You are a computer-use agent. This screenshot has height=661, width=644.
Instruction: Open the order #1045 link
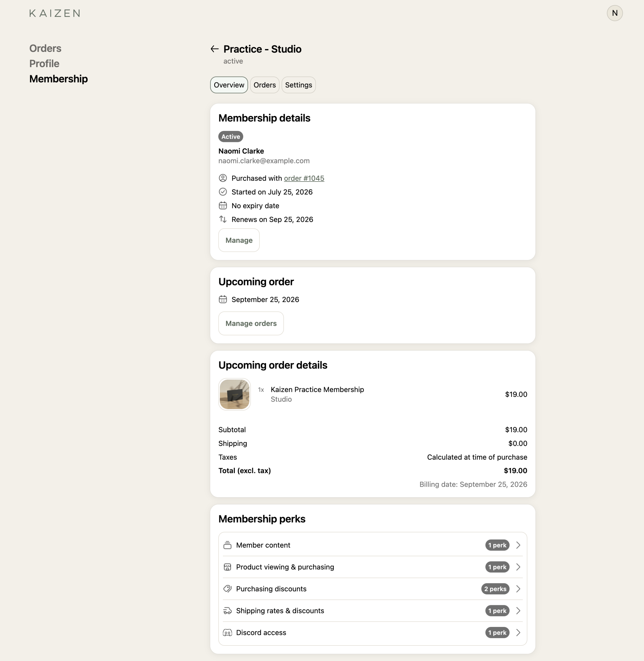point(304,178)
